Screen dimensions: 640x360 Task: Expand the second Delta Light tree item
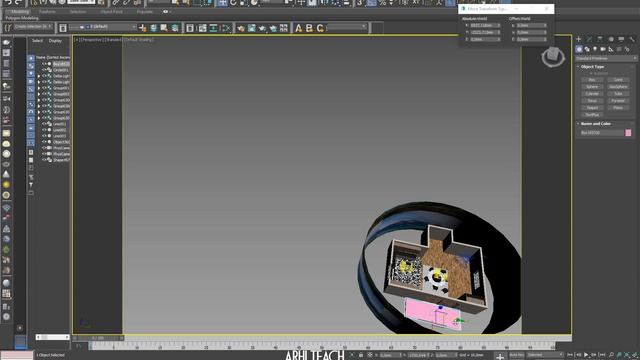(x=39, y=82)
